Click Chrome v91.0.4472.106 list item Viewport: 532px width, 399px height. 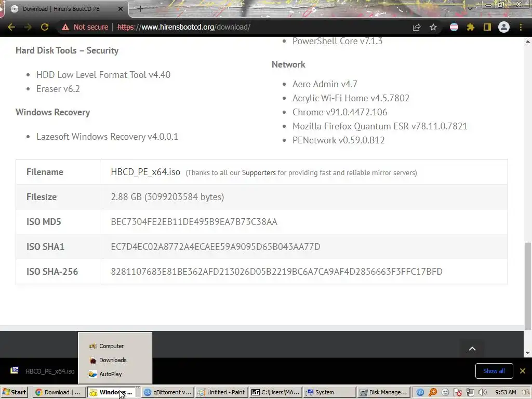[340, 112]
